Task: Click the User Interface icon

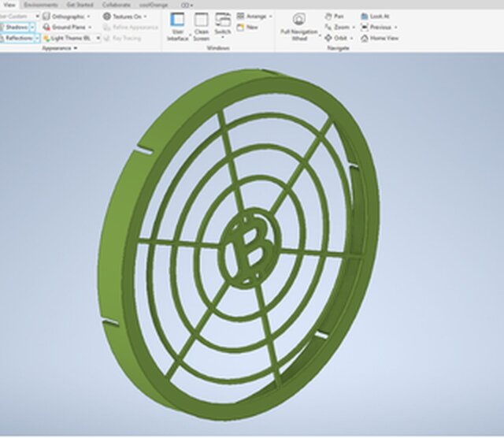Action: click(177, 20)
